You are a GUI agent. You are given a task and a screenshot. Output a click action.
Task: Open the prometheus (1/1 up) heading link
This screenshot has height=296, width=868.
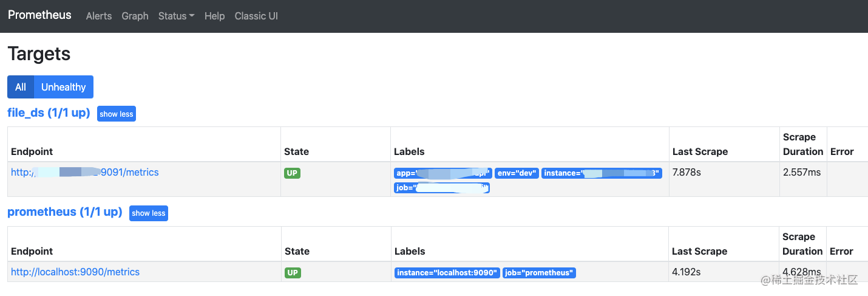tap(65, 212)
